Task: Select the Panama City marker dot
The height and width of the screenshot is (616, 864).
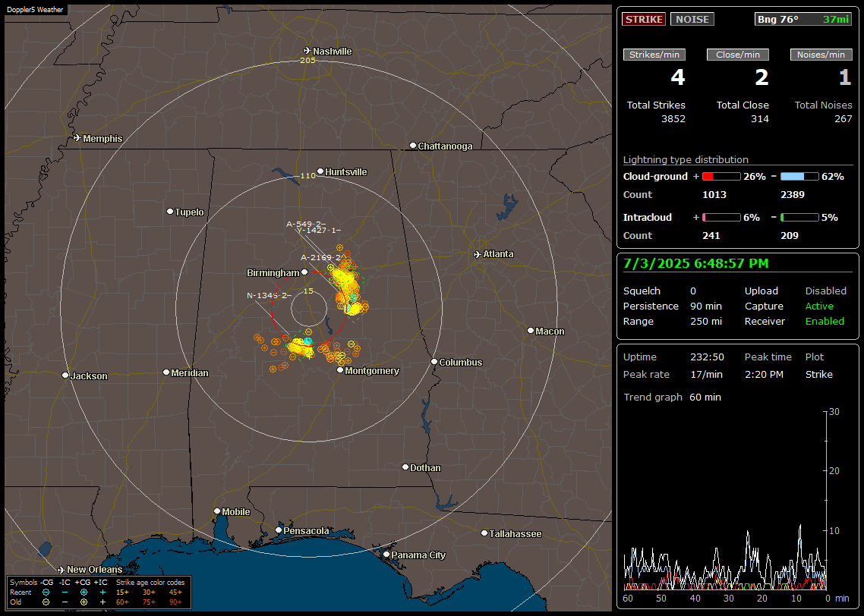Action: (x=386, y=555)
